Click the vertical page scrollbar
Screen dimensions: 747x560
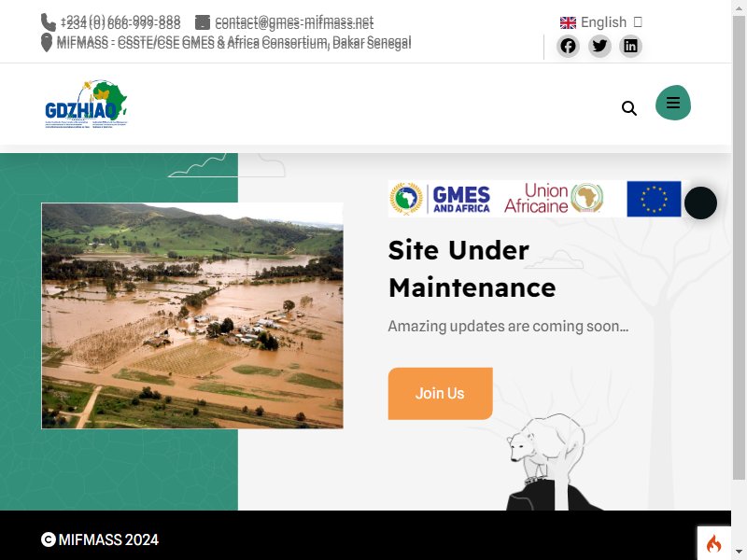click(x=739, y=247)
